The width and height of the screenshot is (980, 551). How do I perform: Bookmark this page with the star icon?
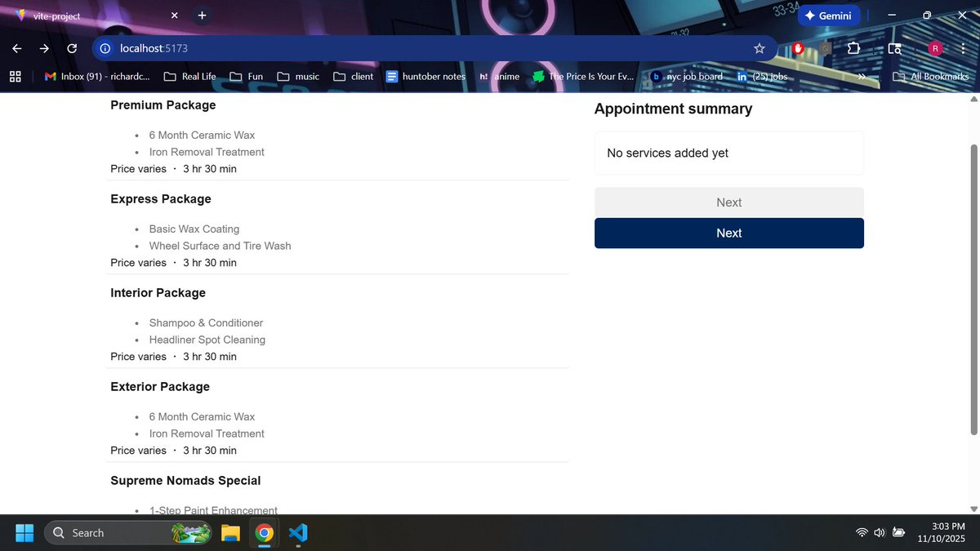point(759,48)
